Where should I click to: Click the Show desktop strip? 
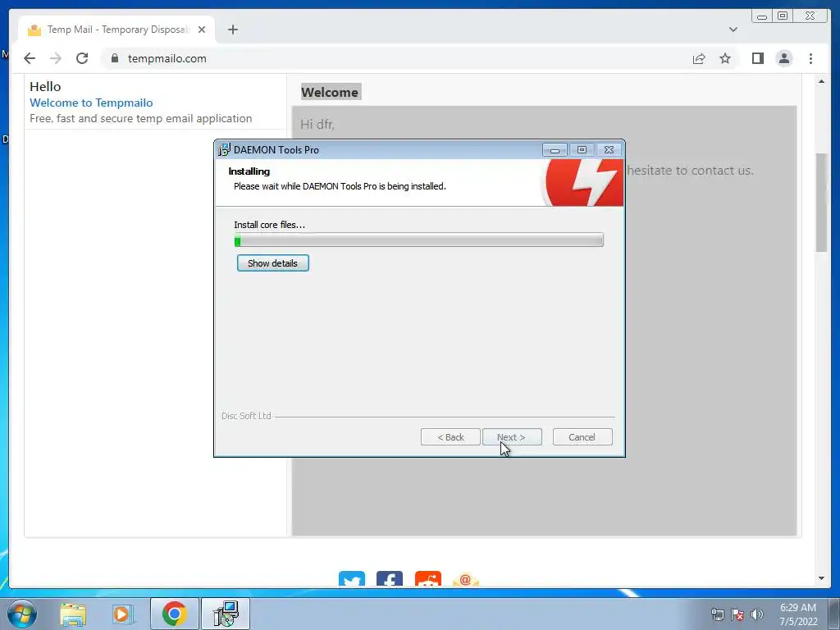tap(834, 614)
